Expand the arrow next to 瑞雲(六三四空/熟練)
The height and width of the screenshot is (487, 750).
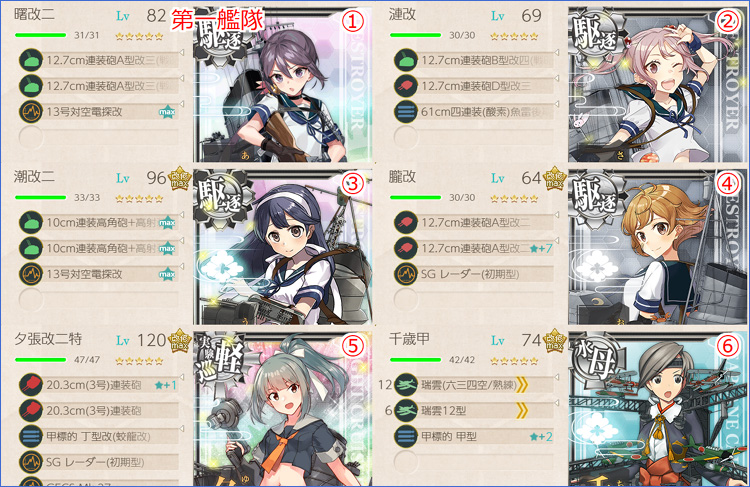tap(557, 377)
